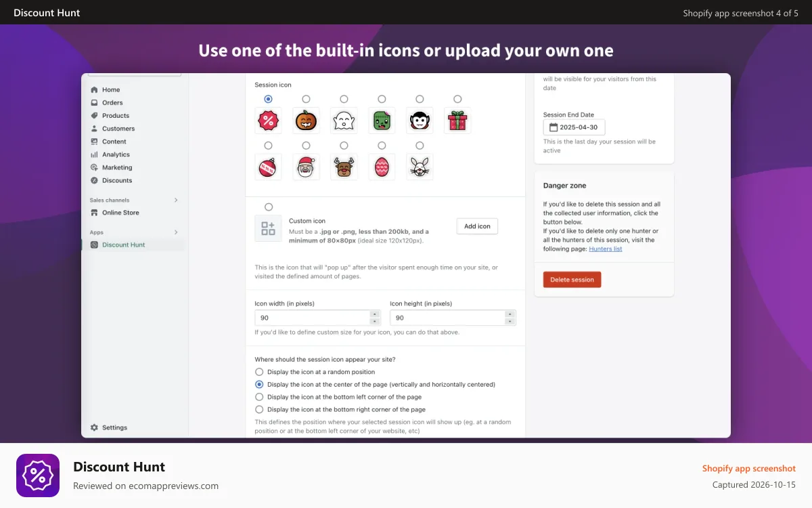Choose the Christmas ornament ball icon
The height and width of the screenshot is (508, 812).
click(x=268, y=167)
